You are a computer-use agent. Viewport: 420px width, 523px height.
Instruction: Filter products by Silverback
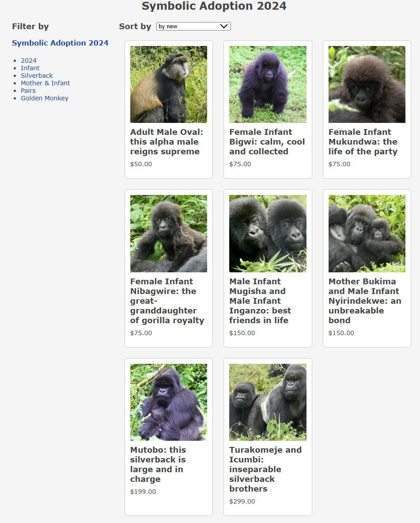pos(37,76)
